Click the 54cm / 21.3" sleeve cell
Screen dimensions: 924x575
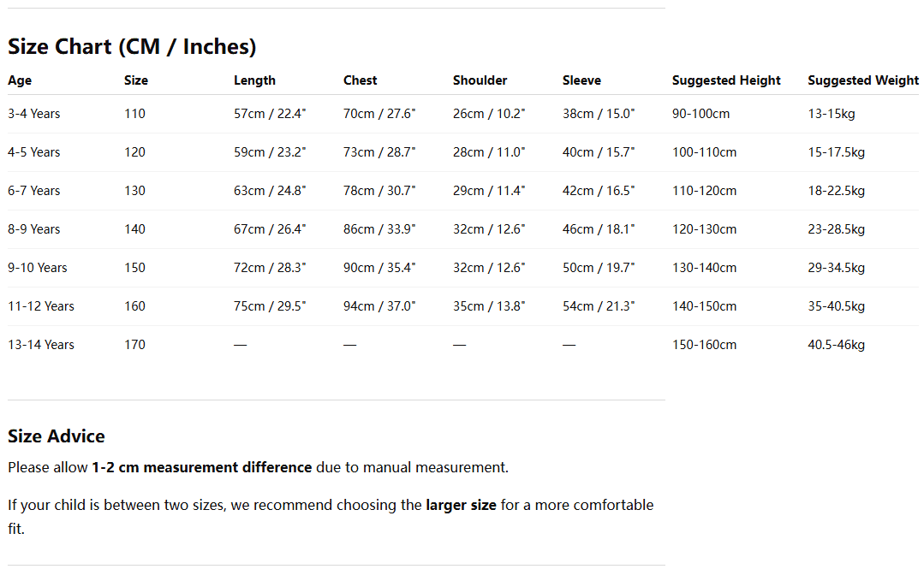point(599,306)
